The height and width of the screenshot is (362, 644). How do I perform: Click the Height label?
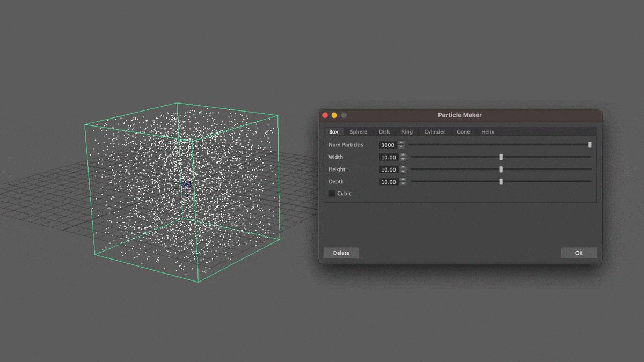point(337,170)
